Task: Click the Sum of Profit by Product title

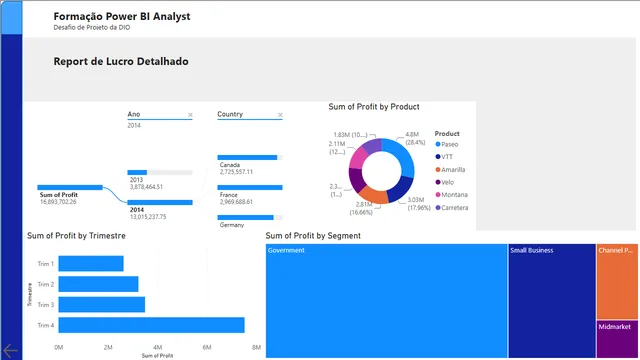Action: (x=374, y=107)
